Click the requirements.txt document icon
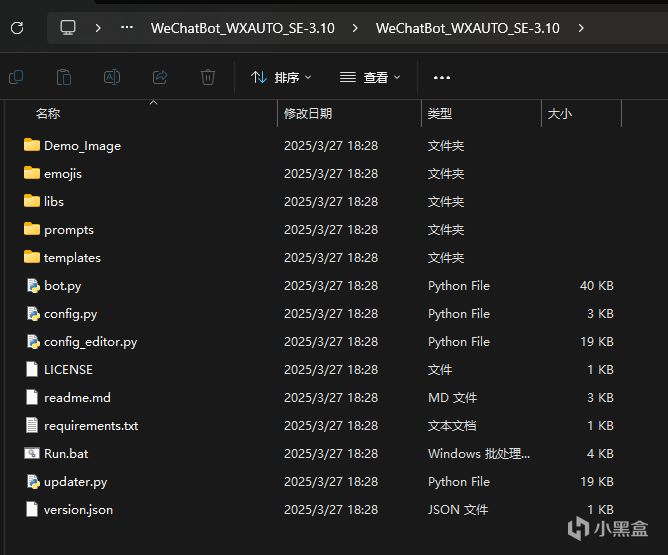The width and height of the screenshot is (668, 555). click(x=32, y=426)
